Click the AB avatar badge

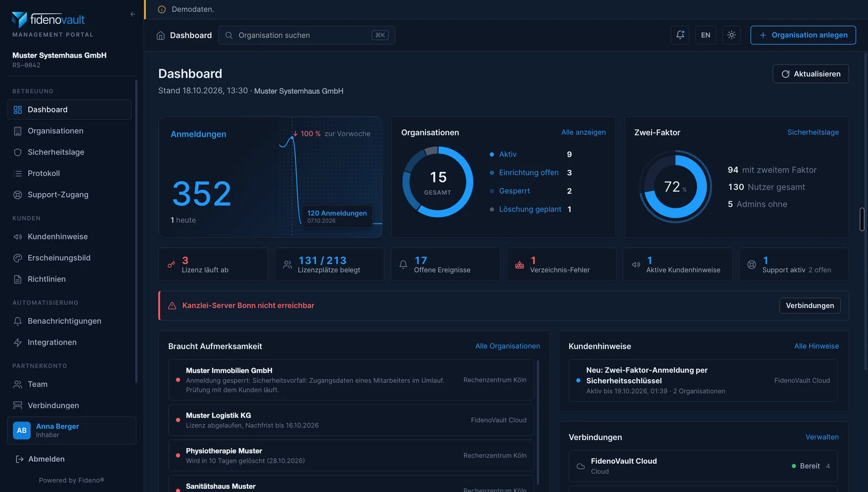tap(22, 431)
